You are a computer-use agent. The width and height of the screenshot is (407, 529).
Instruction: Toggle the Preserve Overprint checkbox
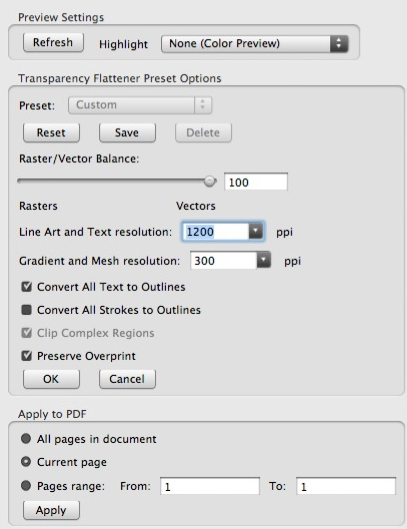pyautogui.click(x=26, y=356)
